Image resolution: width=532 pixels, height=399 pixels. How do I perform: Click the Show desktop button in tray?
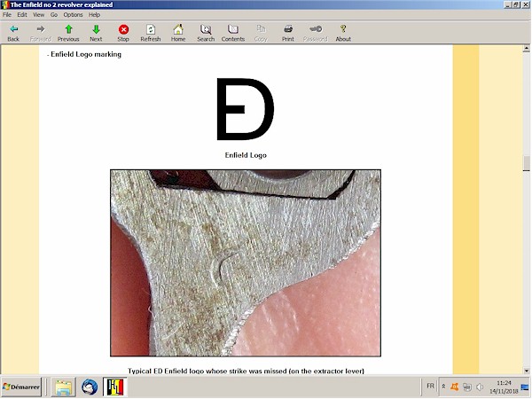coord(525,387)
